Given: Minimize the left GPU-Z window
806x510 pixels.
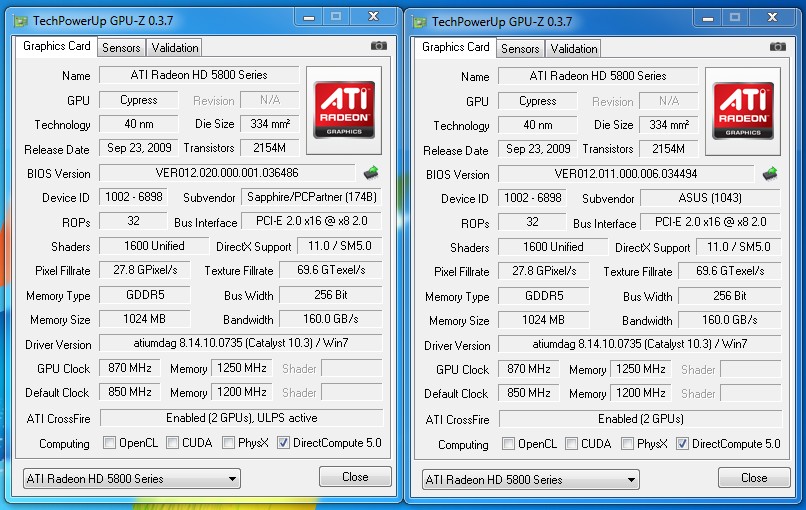Looking at the screenshot, I should pyautogui.click(x=309, y=17).
